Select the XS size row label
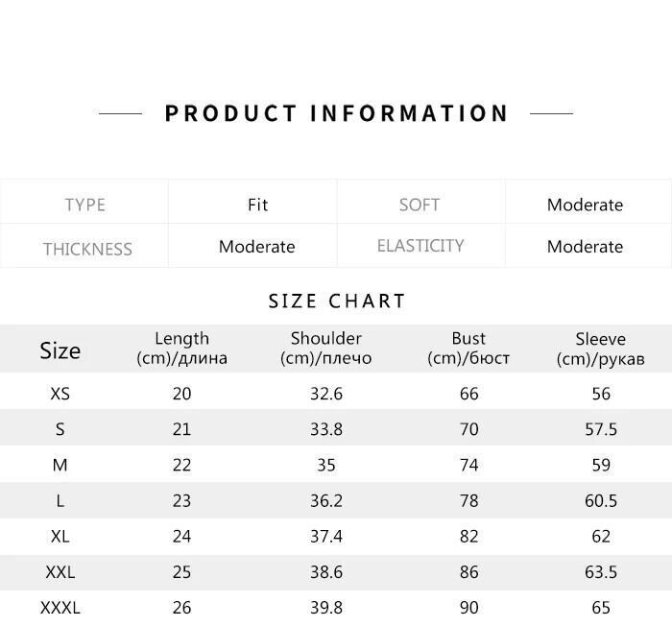672x627 pixels. point(60,394)
